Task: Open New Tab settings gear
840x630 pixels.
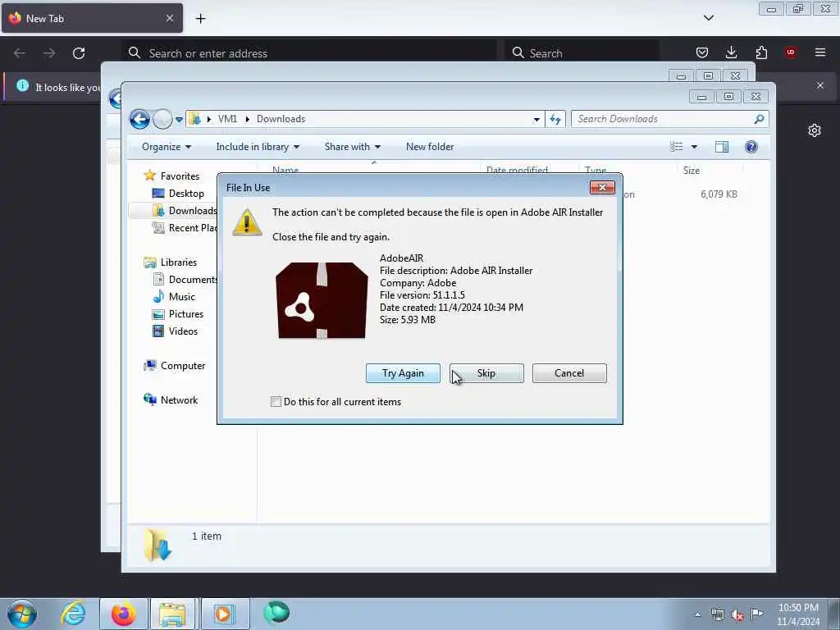Action: pyautogui.click(x=815, y=130)
